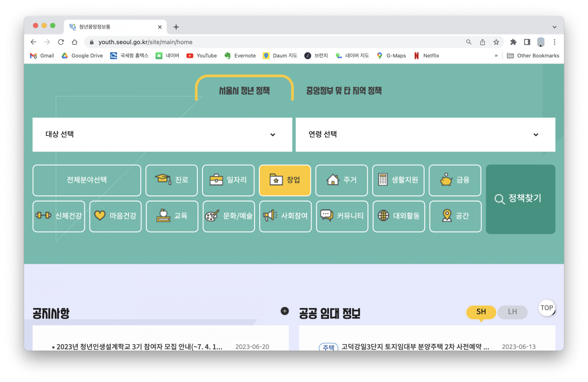Screen dimensions: 588x382
Task: Switch public rental info to LH
Action: click(x=512, y=312)
